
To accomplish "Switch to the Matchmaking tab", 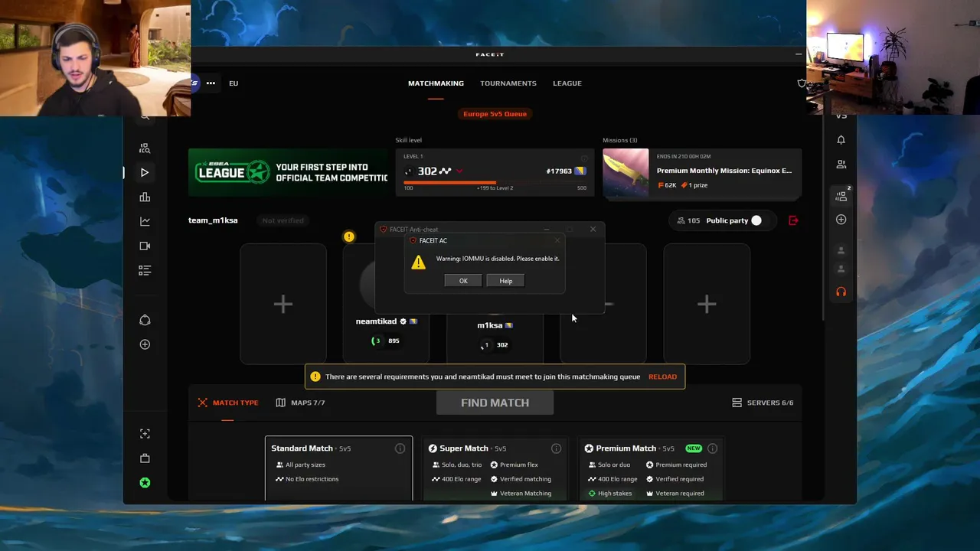I will point(436,83).
